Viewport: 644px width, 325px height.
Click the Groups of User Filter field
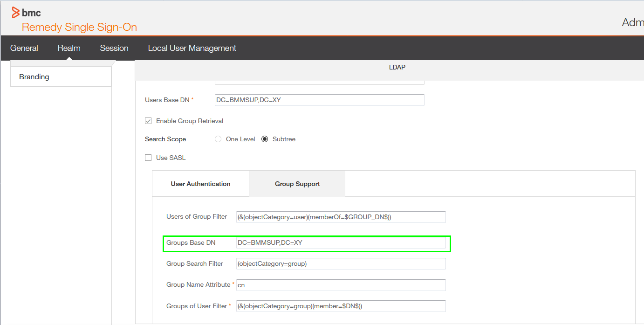(341, 306)
